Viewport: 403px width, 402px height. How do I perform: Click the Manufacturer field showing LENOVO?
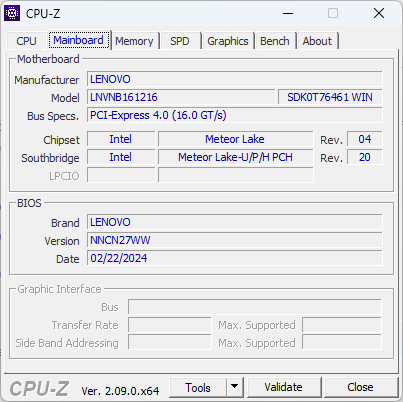[x=235, y=79]
